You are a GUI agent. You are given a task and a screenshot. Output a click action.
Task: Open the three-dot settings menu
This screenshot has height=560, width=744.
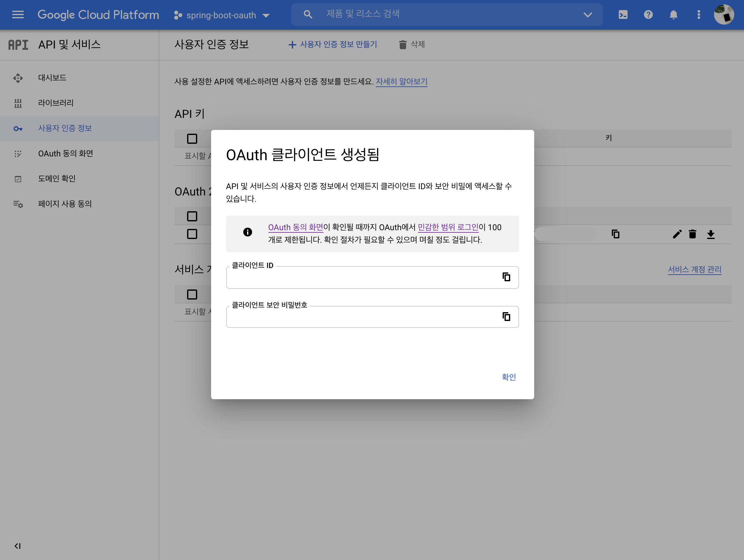tap(699, 15)
